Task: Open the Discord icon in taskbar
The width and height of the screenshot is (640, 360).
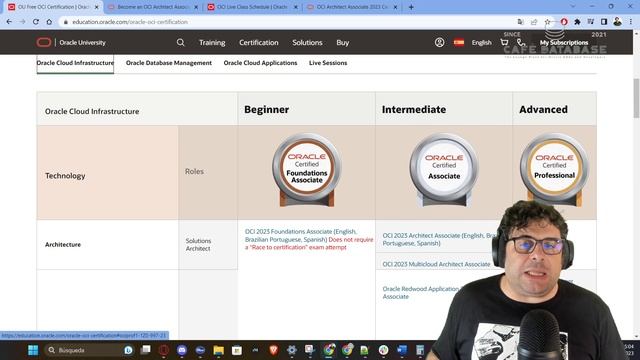Action: 182,350
